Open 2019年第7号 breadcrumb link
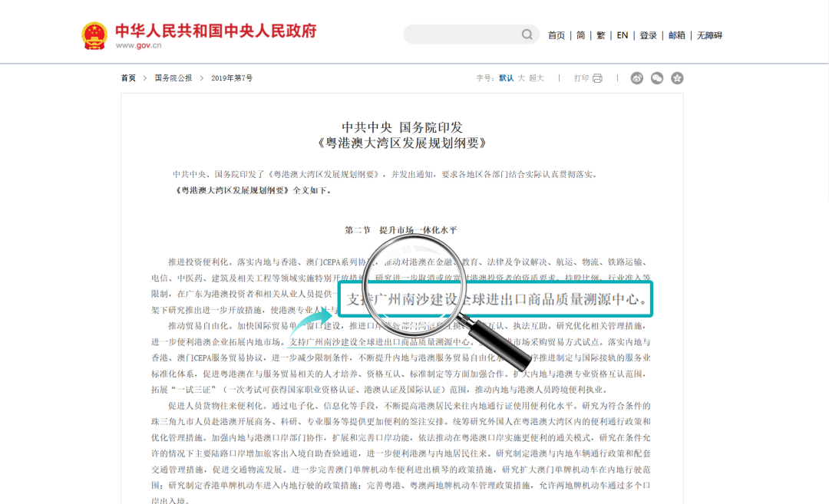 click(232, 78)
